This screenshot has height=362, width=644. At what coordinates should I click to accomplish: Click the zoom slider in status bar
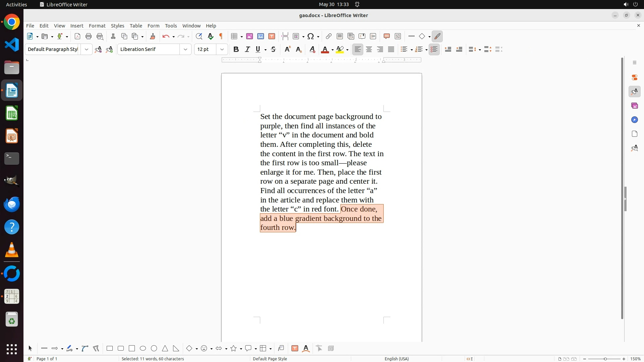pos(605,359)
